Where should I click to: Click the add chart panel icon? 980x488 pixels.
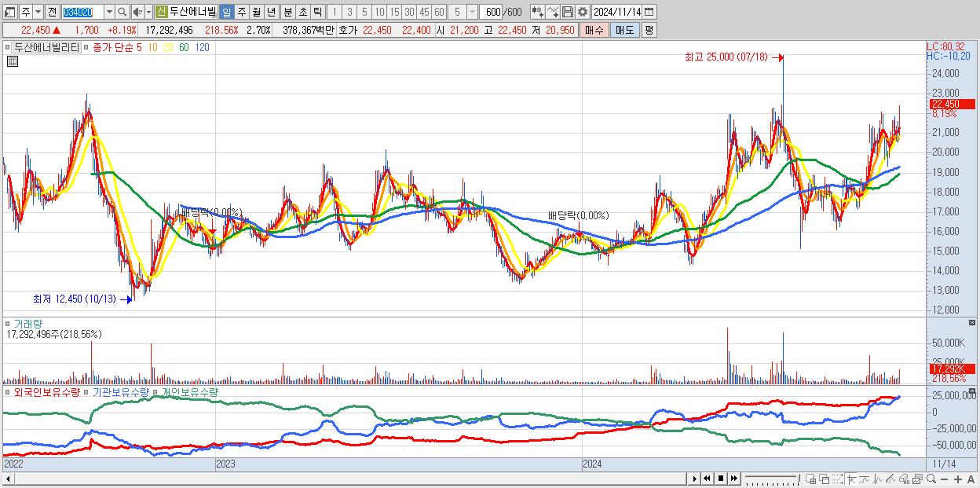point(811,479)
